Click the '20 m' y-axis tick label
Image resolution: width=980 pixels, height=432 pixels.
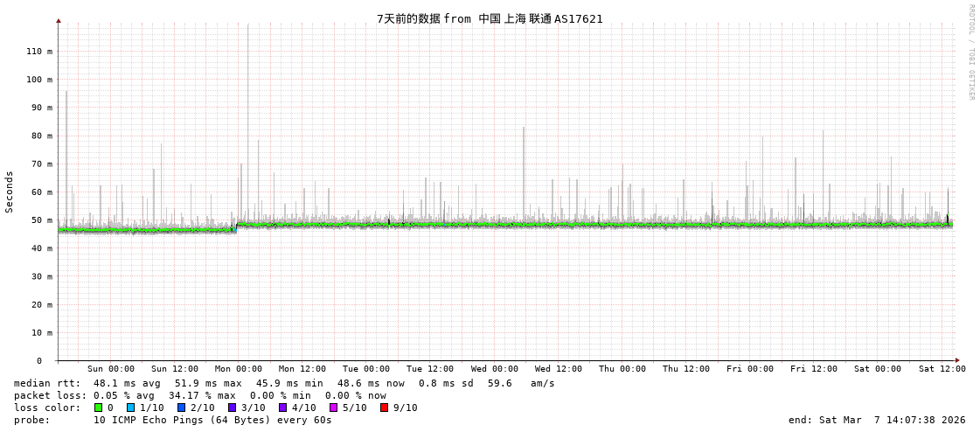(42, 304)
